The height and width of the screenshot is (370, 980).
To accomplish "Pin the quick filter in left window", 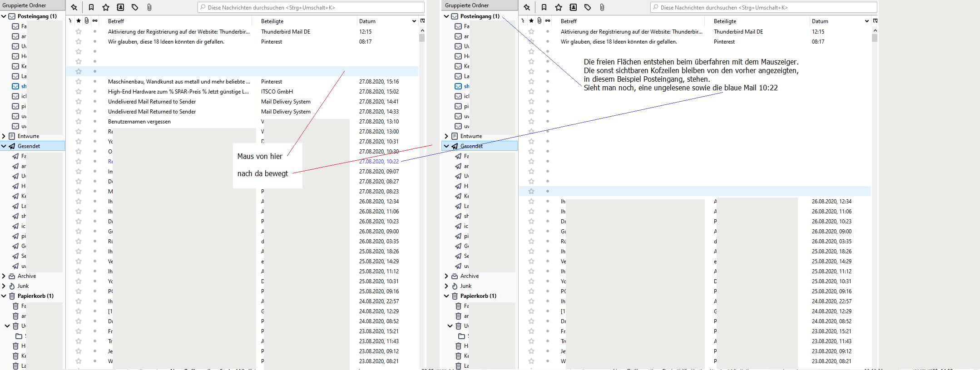I will click(x=74, y=7).
